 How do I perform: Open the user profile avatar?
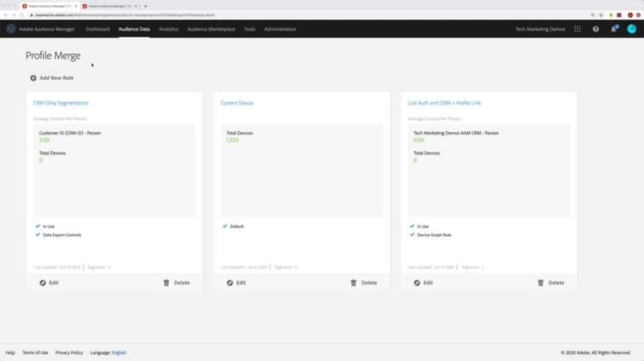pyautogui.click(x=632, y=28)
